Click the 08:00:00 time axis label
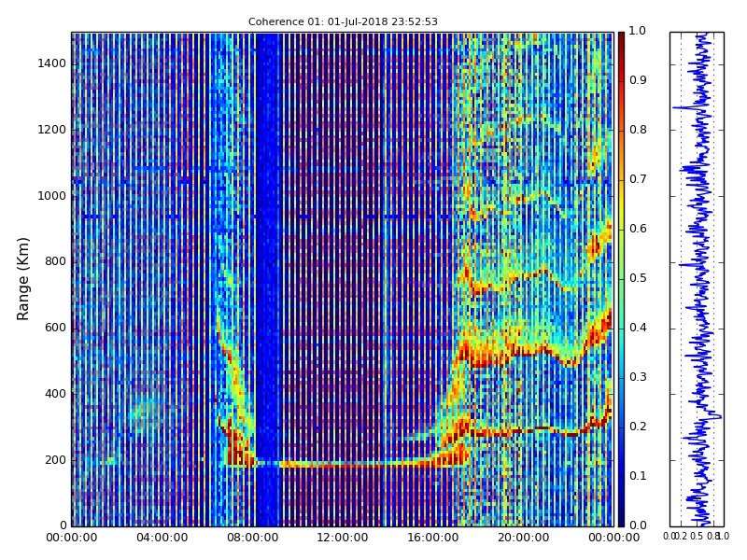This screenshot has width=747, height=560. (252, 538)
